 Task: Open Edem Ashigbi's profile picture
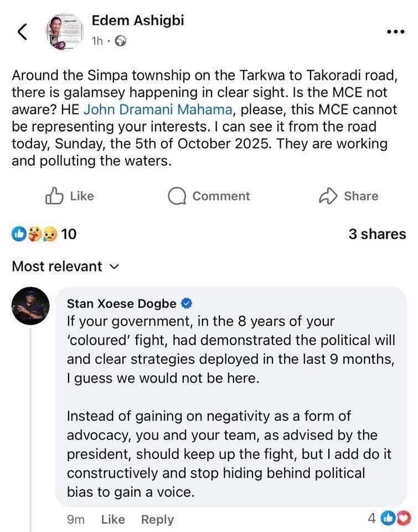pos(64,32)
